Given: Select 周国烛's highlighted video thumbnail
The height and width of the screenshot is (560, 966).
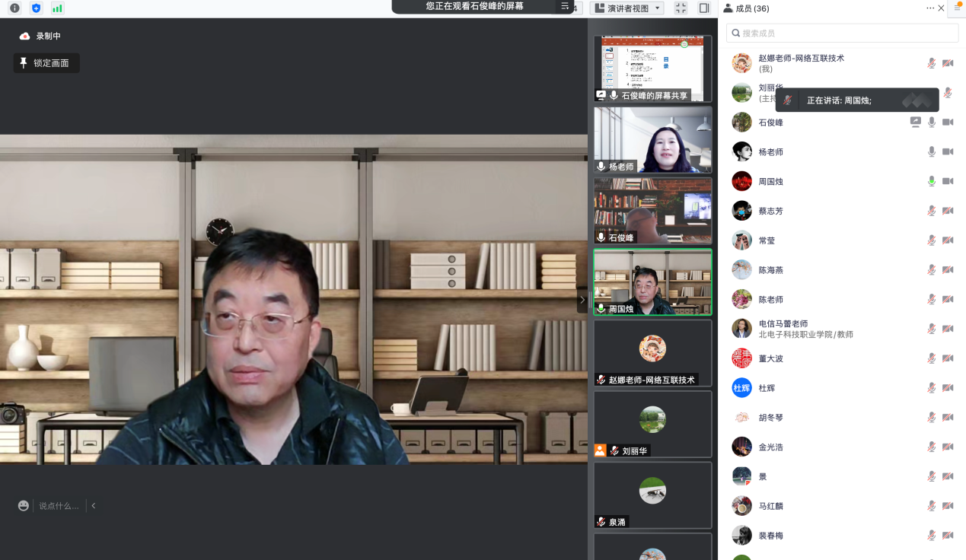Looking at the screenshot, I should tap(652, 283).
